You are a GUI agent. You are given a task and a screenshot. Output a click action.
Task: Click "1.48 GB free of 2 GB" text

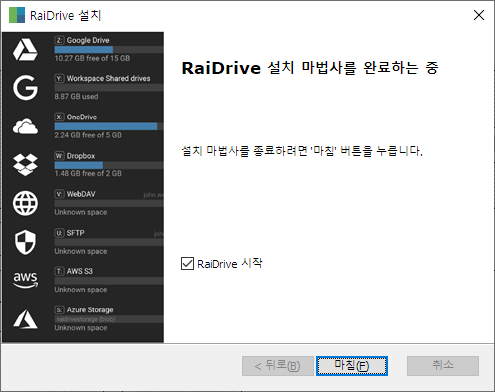pyautogui.click(x=88, y=173)
